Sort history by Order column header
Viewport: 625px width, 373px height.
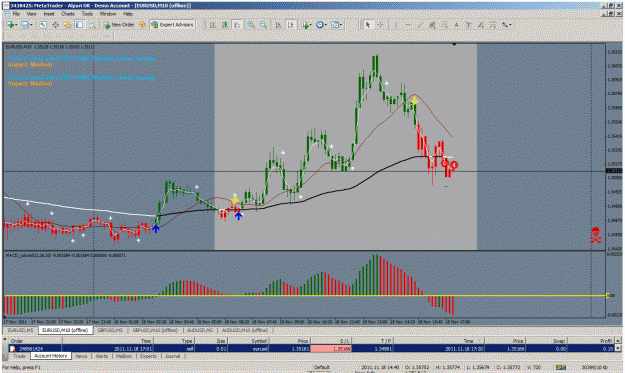[35, 341]
